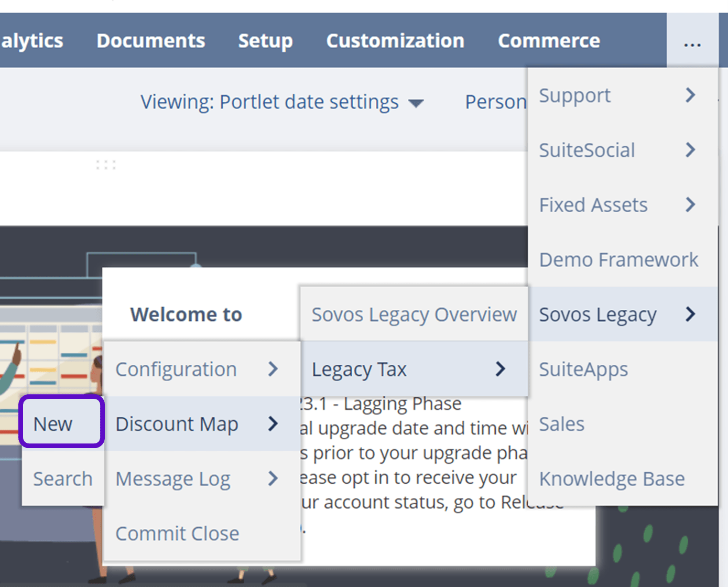728x587 pixels.
Task: Expand the Message Log submenu
Action: tap(273, 479)
